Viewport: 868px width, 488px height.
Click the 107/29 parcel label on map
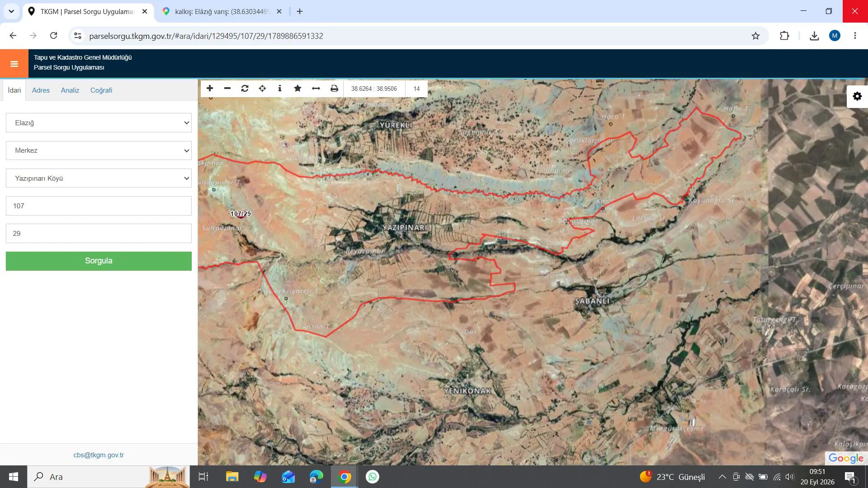(x=241, y=214)
